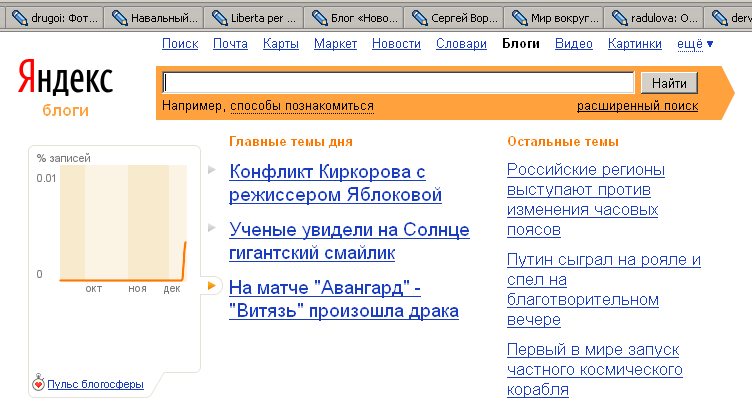The width and height of the screenshot is (752, 418).
Task: Open the Поиск service link
Action: 180,44
